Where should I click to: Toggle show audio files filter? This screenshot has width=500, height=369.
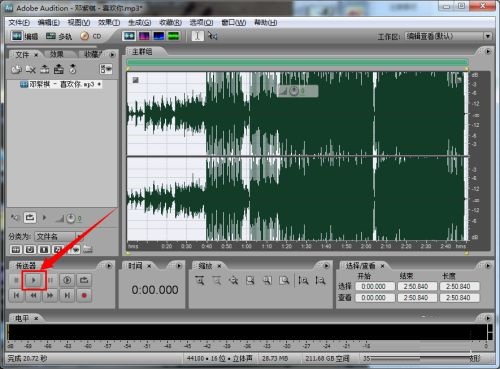click(16, 249)
